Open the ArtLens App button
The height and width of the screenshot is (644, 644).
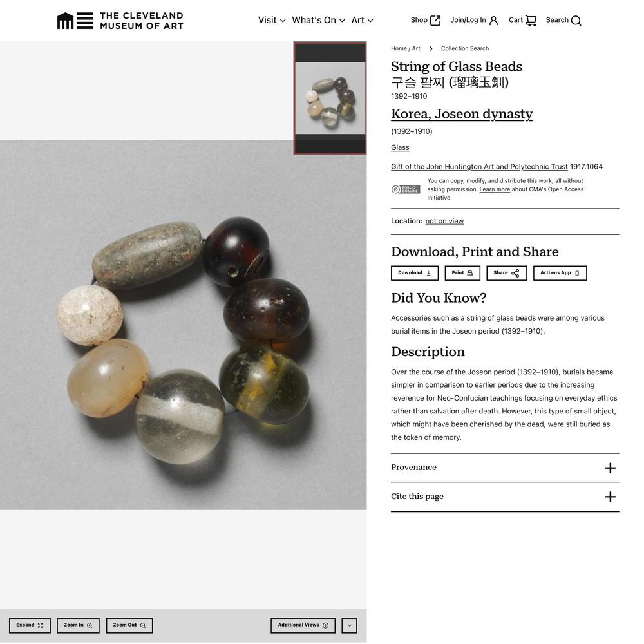click(560, 273)
